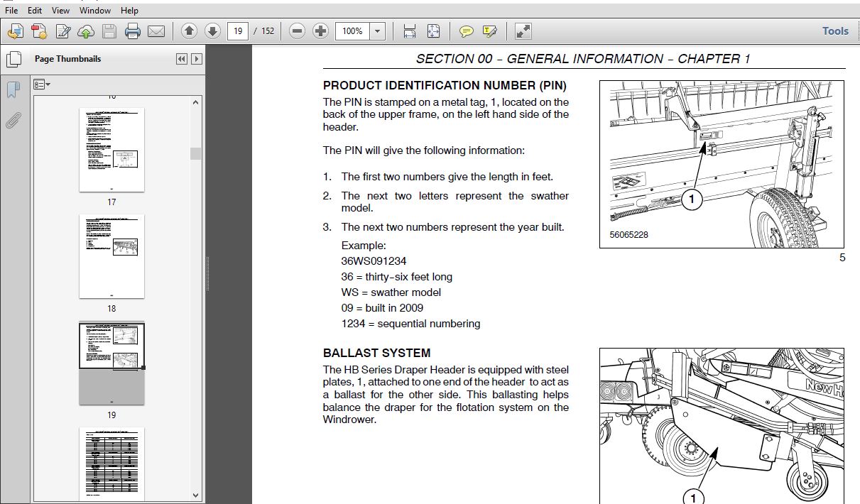860x504 pixels.
Task: Click the line '1234 = sequential numbering'
Action: click(x=410, y=324)
